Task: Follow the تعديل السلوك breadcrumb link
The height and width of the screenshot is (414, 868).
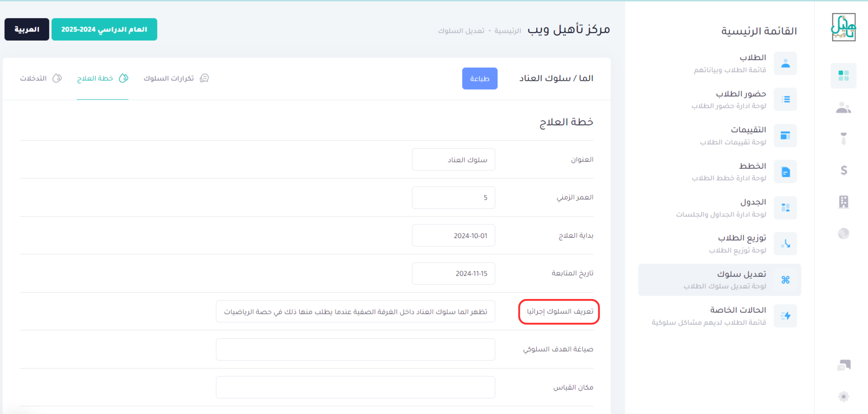Action: 461,31
